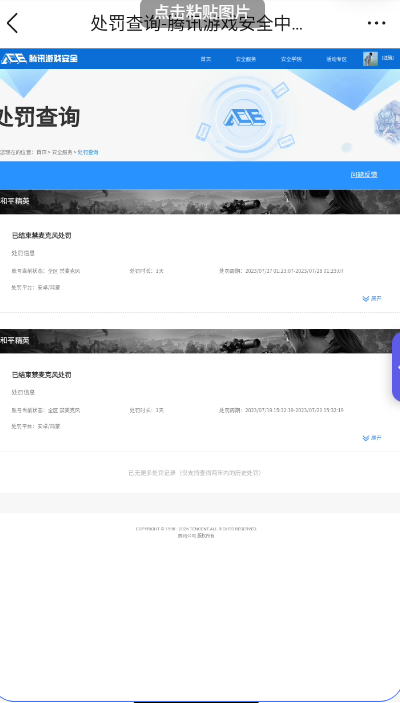Click the page title 处罚查询-腾讯游戏安全中…
This screenshot has height=703, width=400.
[x=196, y=23]
